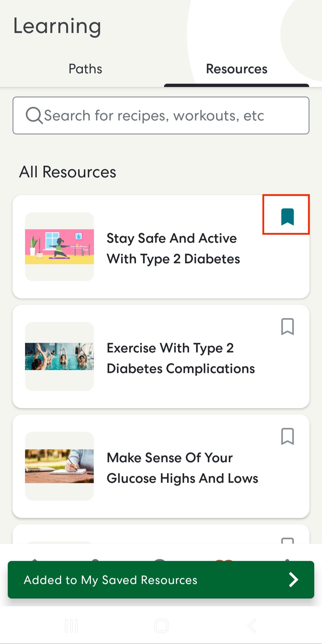Tap Android recent apps navigation icon
Viewport: 322px width, 644px height.
pyautogui.click(x=72, y=626)
